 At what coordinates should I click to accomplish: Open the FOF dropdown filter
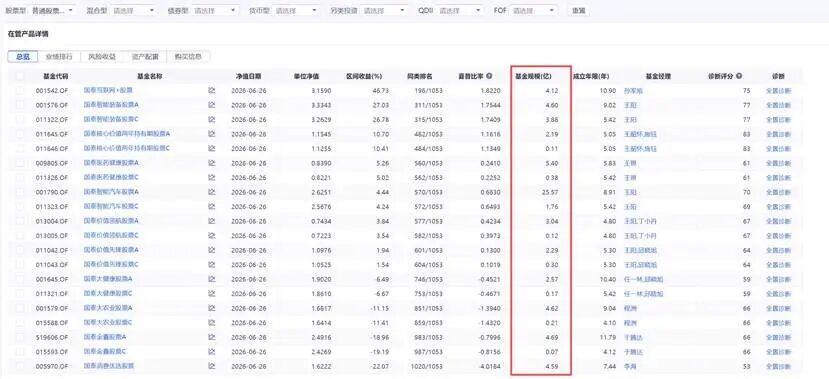coord(534,10)
